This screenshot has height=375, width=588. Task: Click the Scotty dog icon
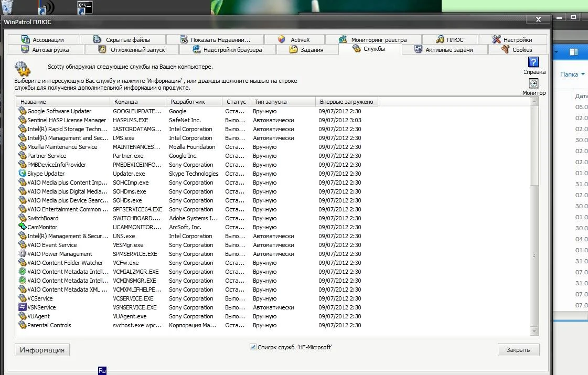tap(23, 68)
